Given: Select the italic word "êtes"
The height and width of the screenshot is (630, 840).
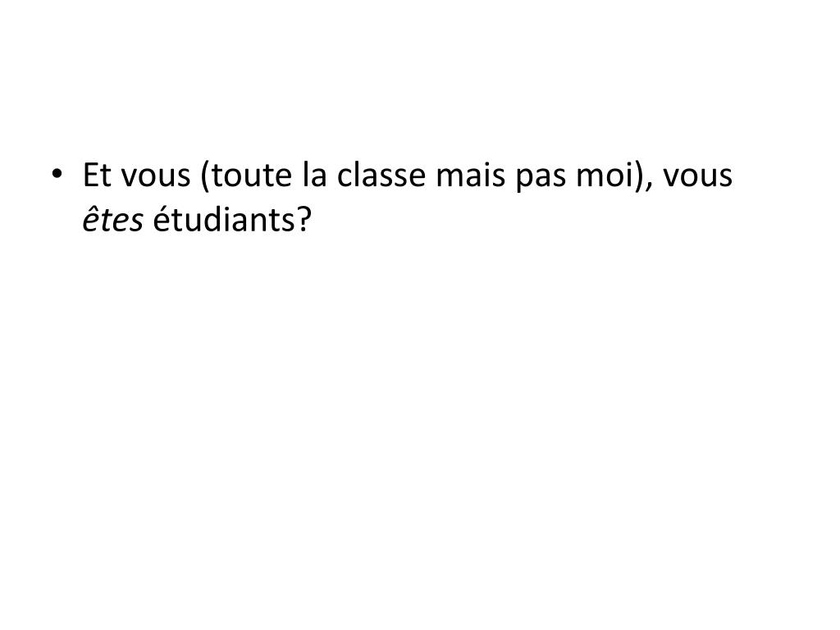Looking at the screenshot, I should [112, 218].
